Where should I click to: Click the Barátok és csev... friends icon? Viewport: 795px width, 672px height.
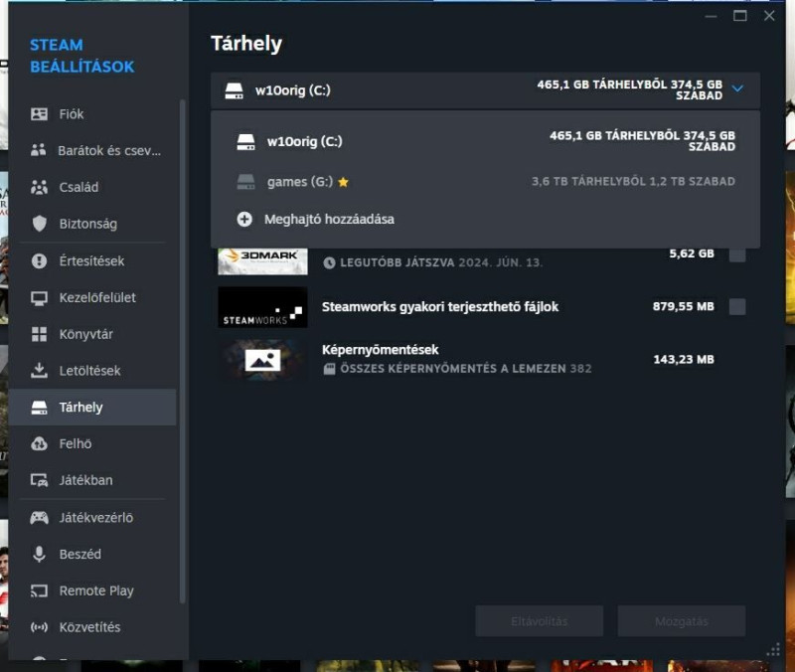click(x=39, y=150)
